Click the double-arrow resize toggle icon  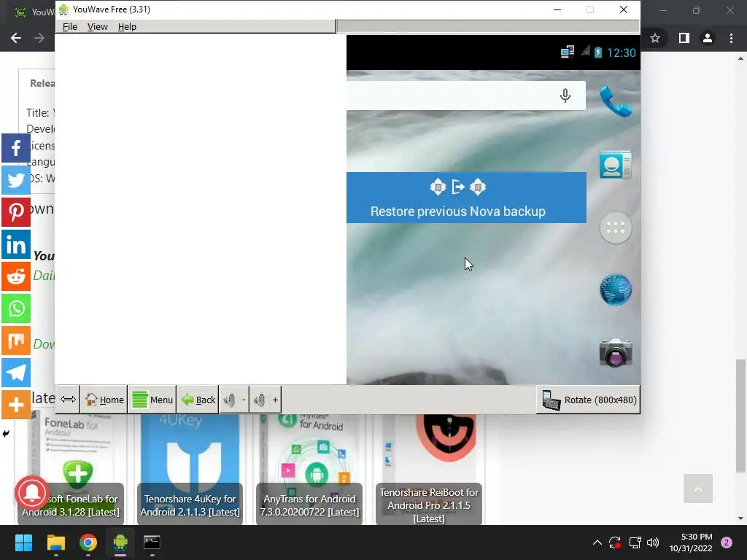pyautogui.click(x=68, y=400)
